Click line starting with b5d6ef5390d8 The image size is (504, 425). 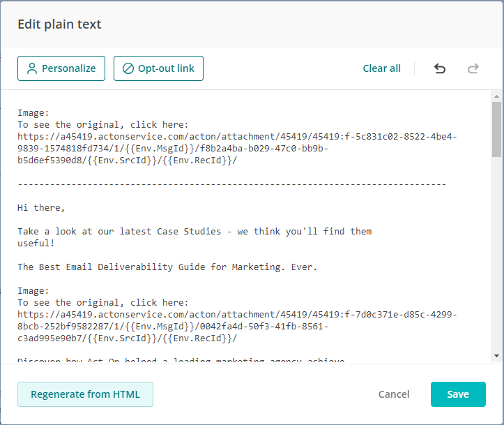pyautogui.click(x=128, y=161)
